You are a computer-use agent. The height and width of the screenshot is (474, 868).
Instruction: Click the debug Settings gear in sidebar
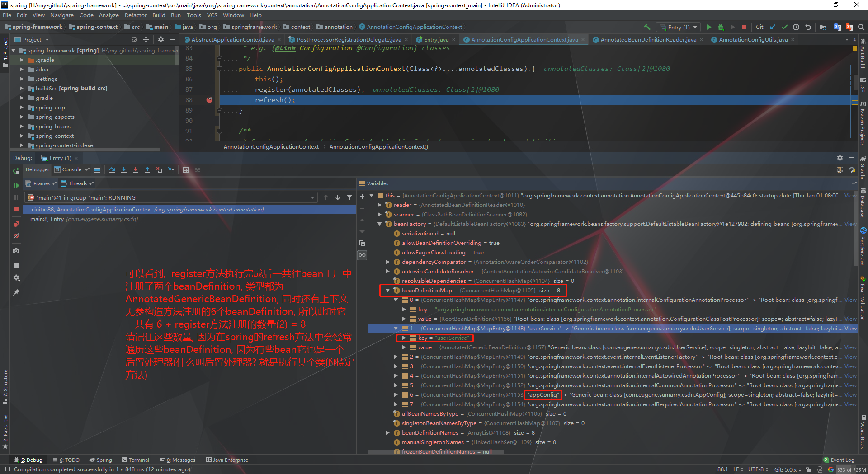point(16,278)
